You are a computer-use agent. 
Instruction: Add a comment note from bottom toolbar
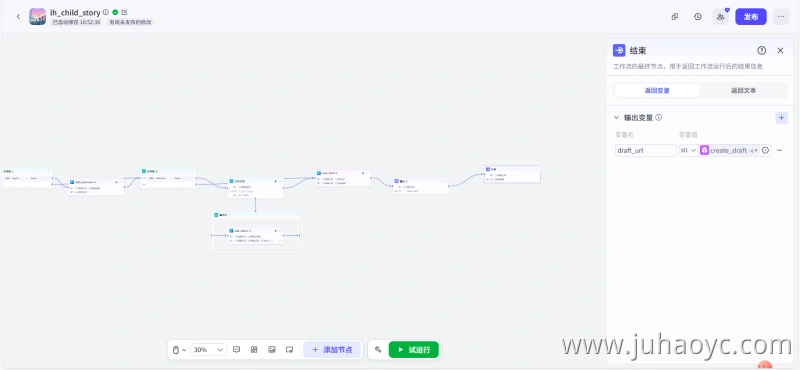(236, 350)
